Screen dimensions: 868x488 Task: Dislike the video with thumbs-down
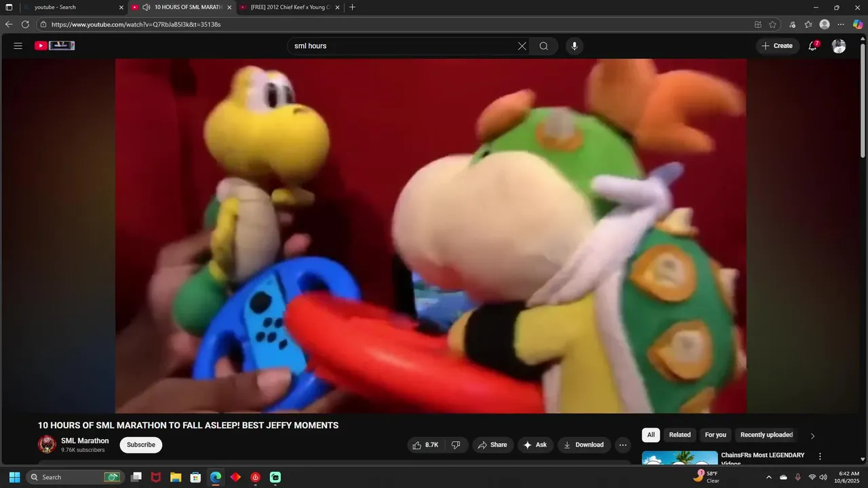click(456, 445)
